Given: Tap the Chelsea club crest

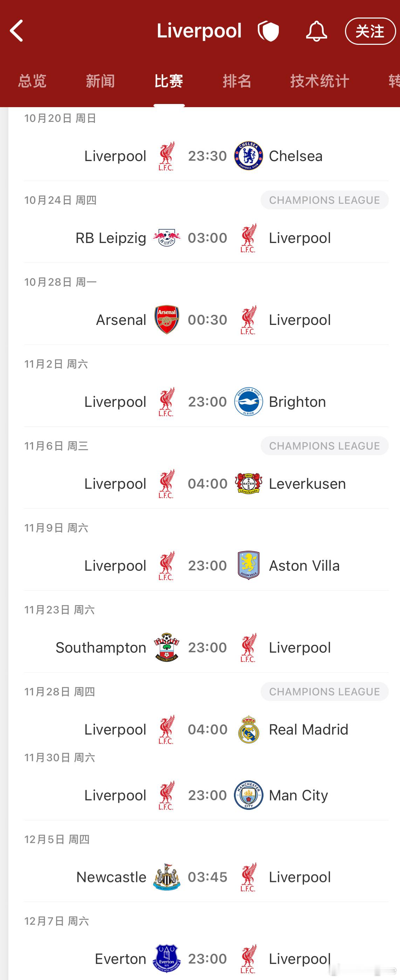Looking at the screenshot, I should [249, 156].
